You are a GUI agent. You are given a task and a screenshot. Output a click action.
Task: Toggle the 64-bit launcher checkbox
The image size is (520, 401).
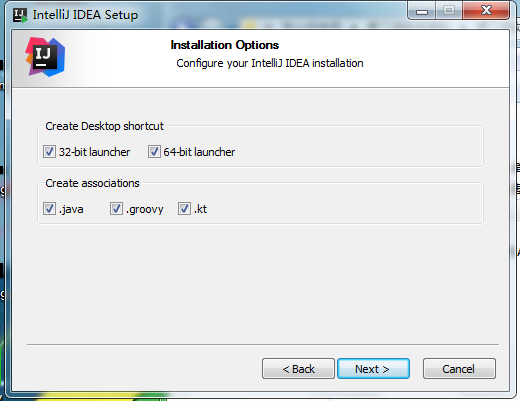(x=154, y=152)
